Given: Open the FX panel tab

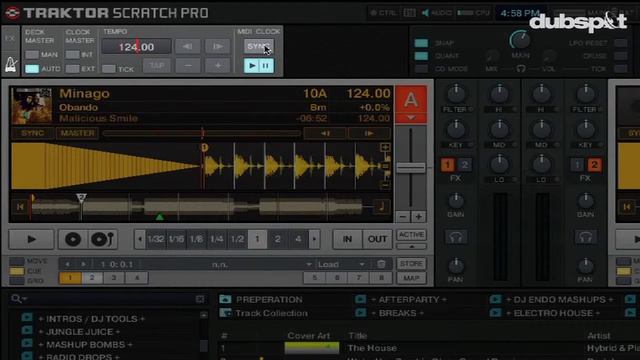Looking at the screenshot, I should 10,38.
